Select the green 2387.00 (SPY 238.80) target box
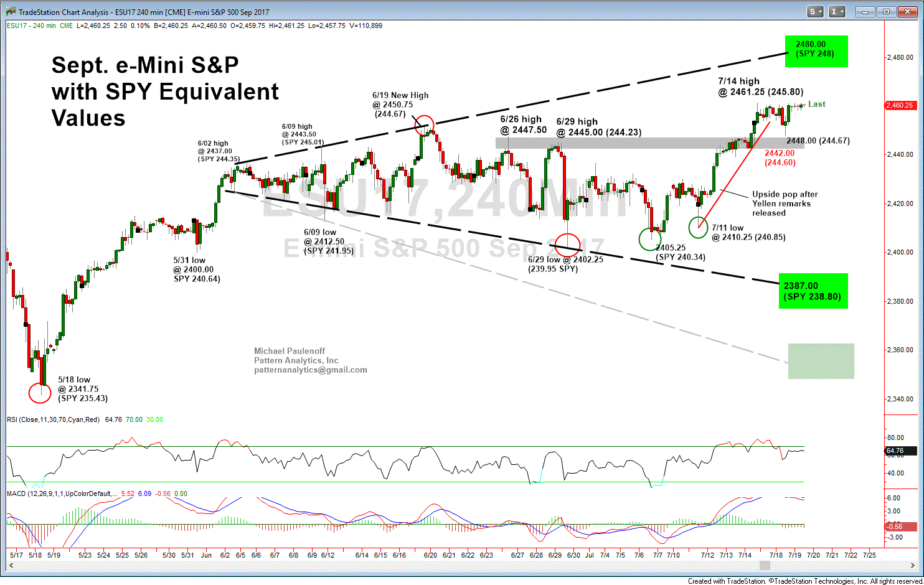Viewport: 924px width, 585px height. [813, 291]
